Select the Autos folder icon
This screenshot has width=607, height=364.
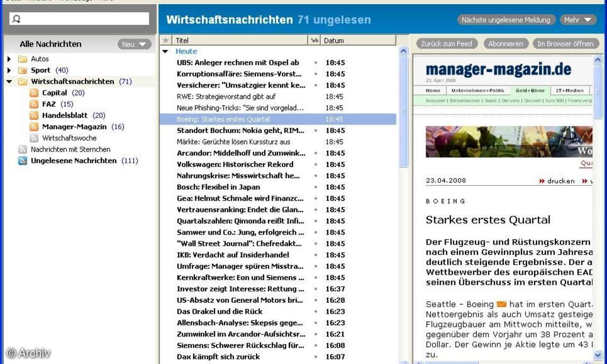tap(22, 59)
